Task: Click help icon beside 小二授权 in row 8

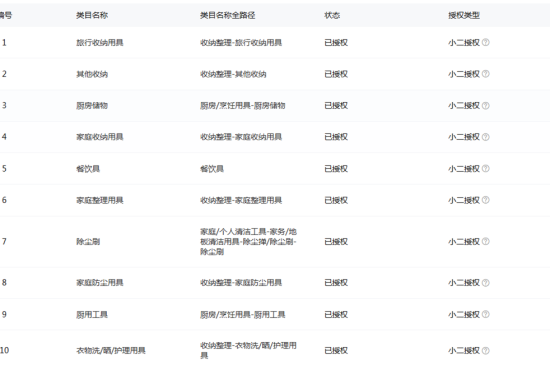Action: [486, 283]
